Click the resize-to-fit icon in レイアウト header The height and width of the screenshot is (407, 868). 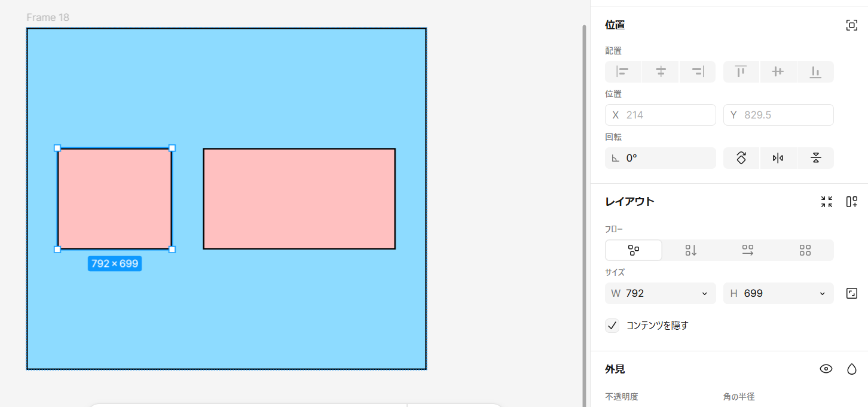827,202
